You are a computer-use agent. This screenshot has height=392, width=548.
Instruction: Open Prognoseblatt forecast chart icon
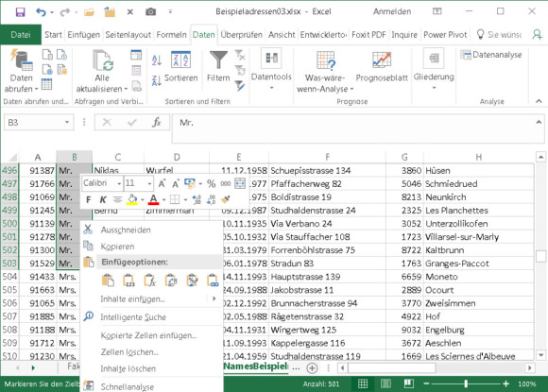(382, 60)
